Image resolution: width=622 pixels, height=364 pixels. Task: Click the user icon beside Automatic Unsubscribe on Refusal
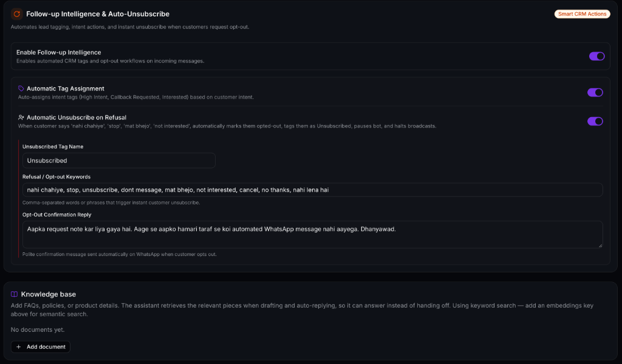tap(21, 118)
